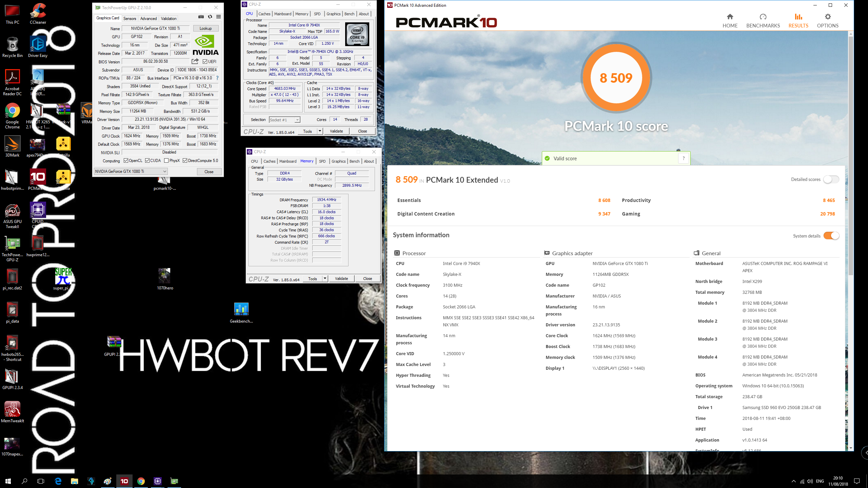Screen dimensions: 868x488
Task: Turn off the System details switch
Action: (x=831, y=236)
